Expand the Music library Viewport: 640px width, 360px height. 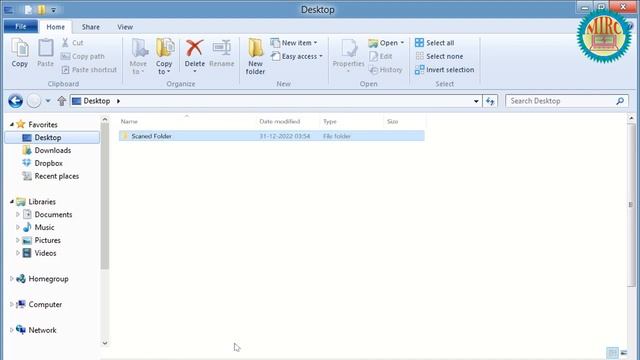click(x=18, y=227)
